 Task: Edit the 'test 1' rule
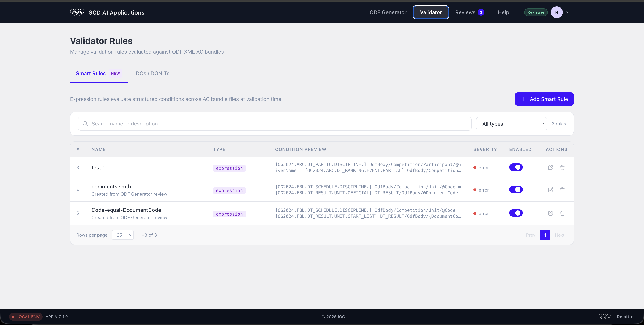550,167
